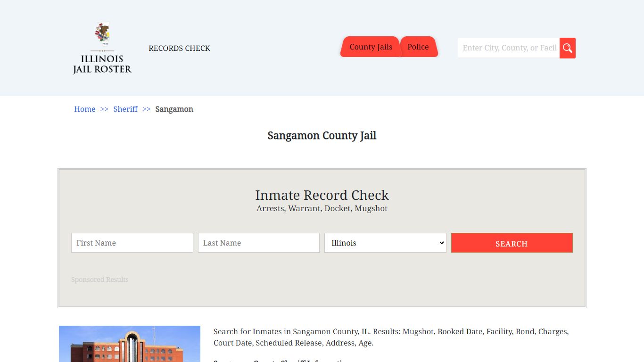The width and height of the screenshot is (644, 362).
Task: Click the Inmate Record Check heading
Action: click(322, 195)
